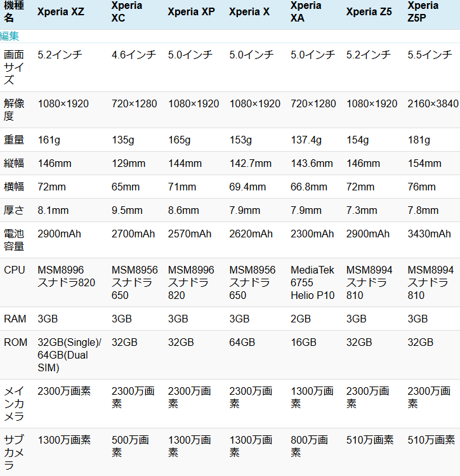460x476 pixels.
Task: Click the 7.8mm thickness cell
Action: (x=423, y=210)
